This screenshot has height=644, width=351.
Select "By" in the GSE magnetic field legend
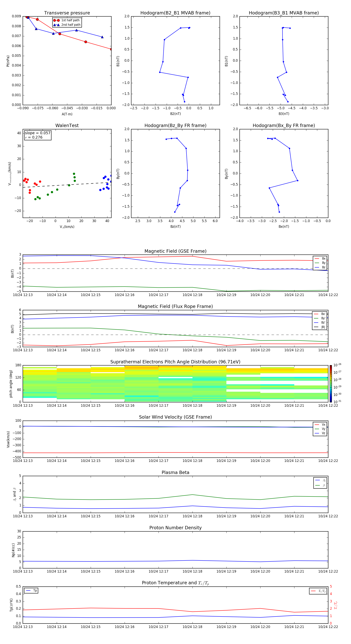pyautogui.click(x=320, y=263)
